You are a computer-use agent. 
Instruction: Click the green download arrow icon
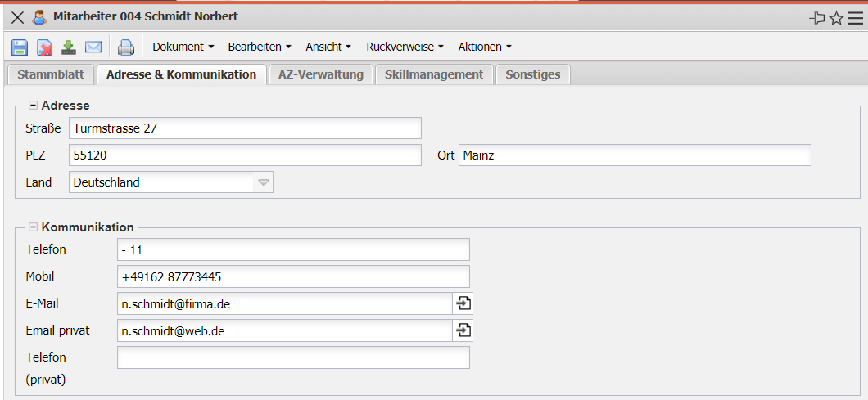(x=69, y=47)
